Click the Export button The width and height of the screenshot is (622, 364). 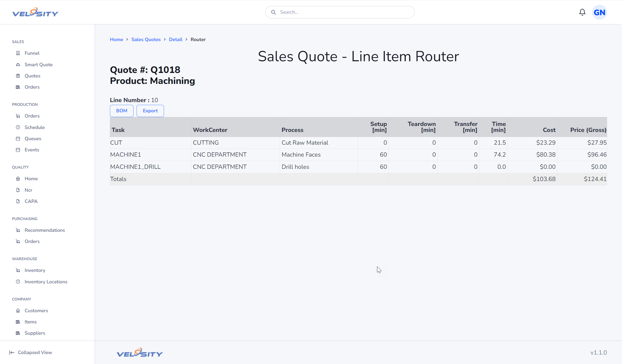150,111
